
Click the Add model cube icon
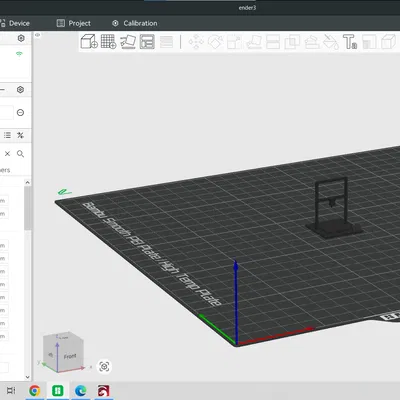tap(89, 42)
